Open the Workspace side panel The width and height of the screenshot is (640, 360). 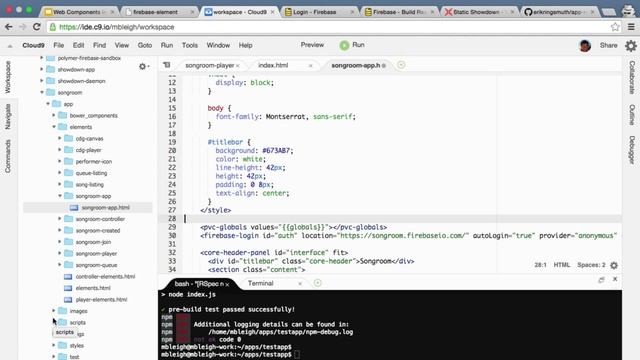(x=8, y=77)
